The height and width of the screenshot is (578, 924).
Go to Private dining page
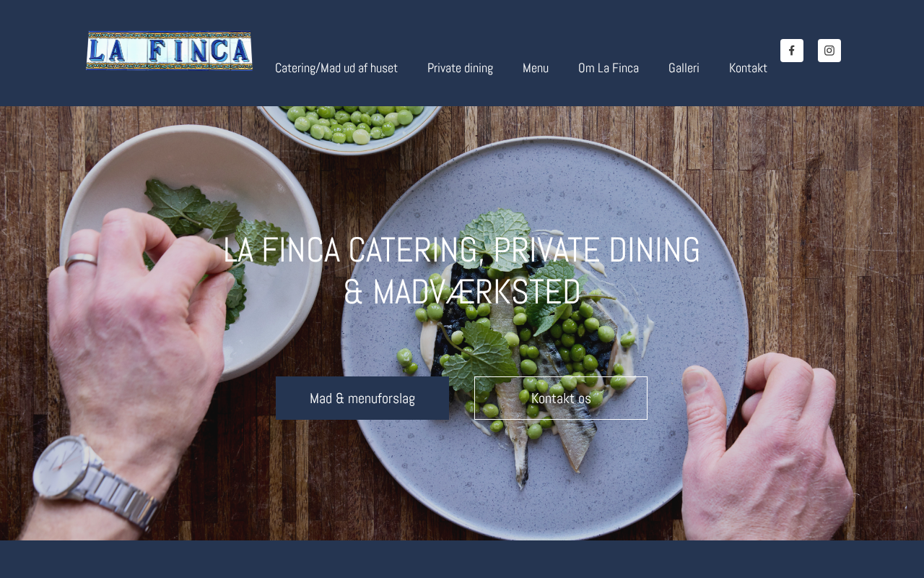460,68
